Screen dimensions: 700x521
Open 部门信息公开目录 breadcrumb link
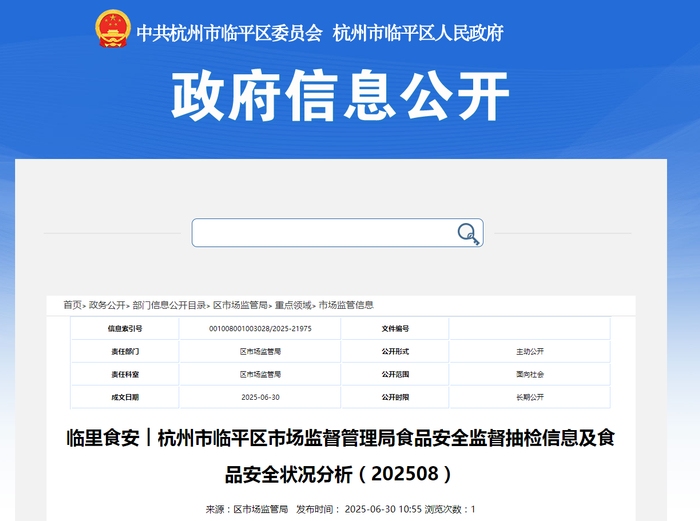point(169,305)
